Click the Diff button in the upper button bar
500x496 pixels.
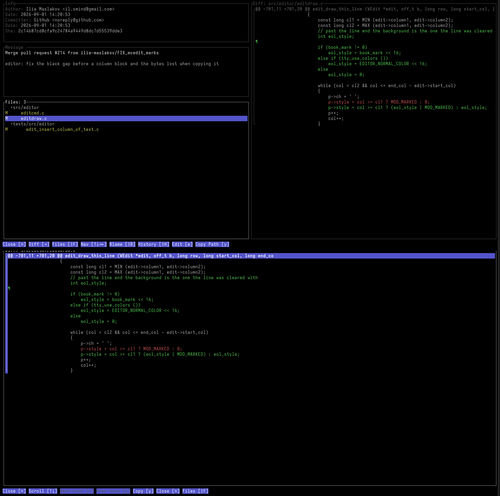pyautogui.click(x=39, y=244)
